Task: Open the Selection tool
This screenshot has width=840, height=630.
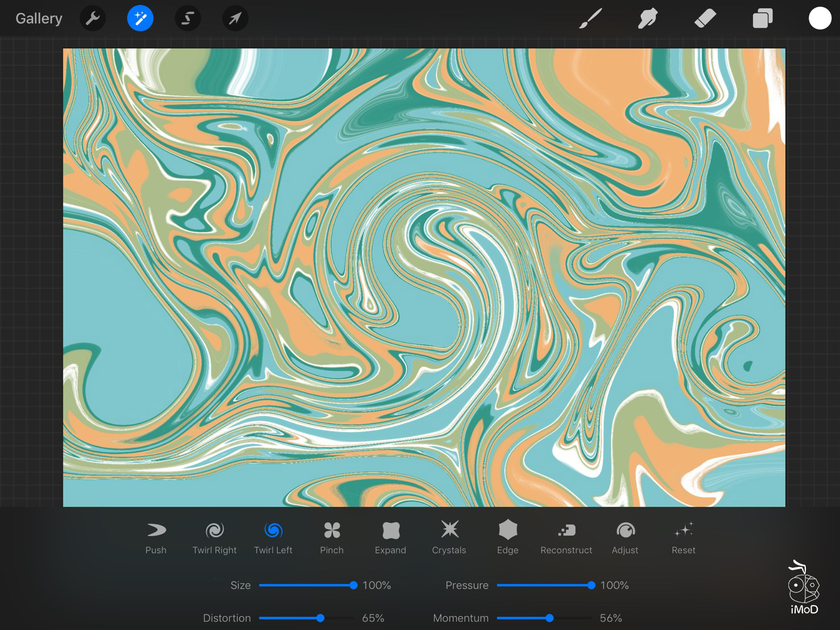Action: pyautogui.click(x=187, y=19)
